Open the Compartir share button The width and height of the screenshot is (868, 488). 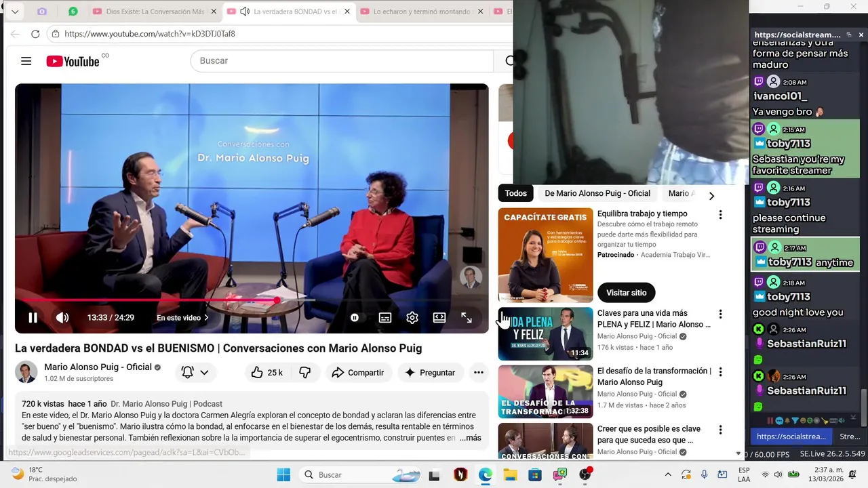tap(358, 372)
